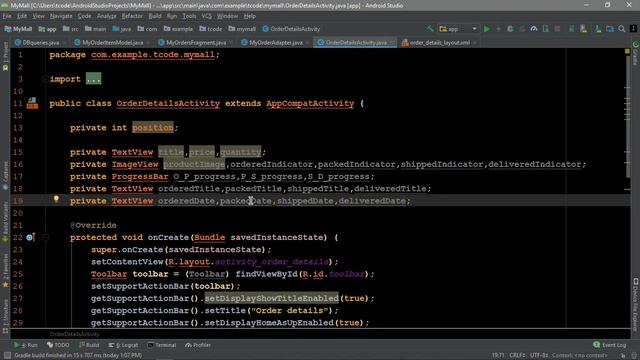Click the override gutter icon on line 22
The image size is (640, 360).
(x=30, y=237)
